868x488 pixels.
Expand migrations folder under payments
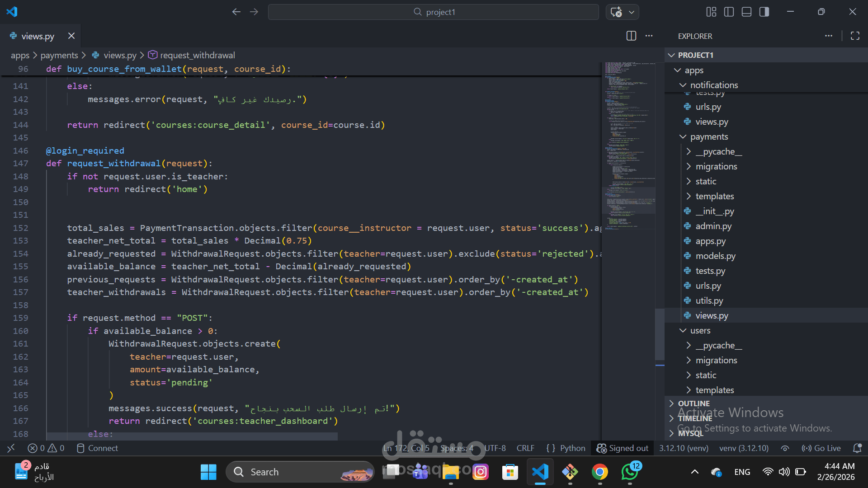coord(716,166)
